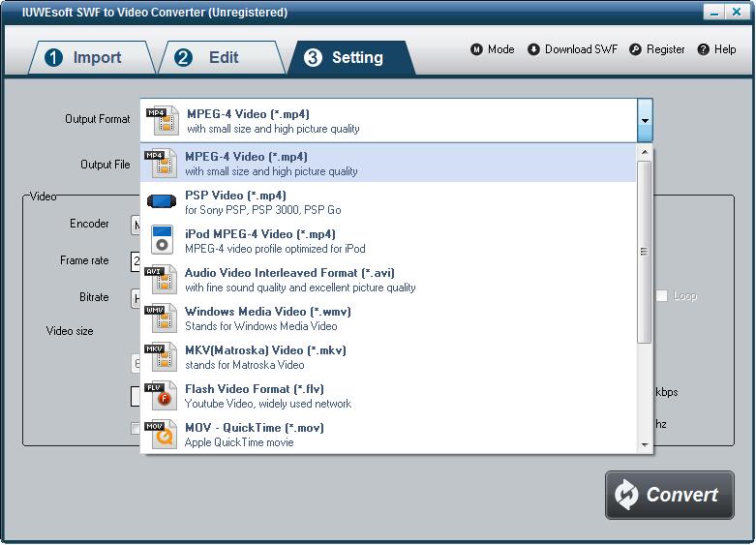Click the refresh arrows icon on the Convert button
756x545 pixels.
tap(626, 495)
